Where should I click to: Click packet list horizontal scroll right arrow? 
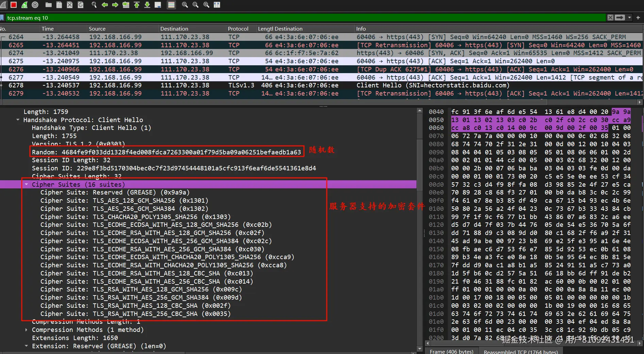tap(640, 102)
